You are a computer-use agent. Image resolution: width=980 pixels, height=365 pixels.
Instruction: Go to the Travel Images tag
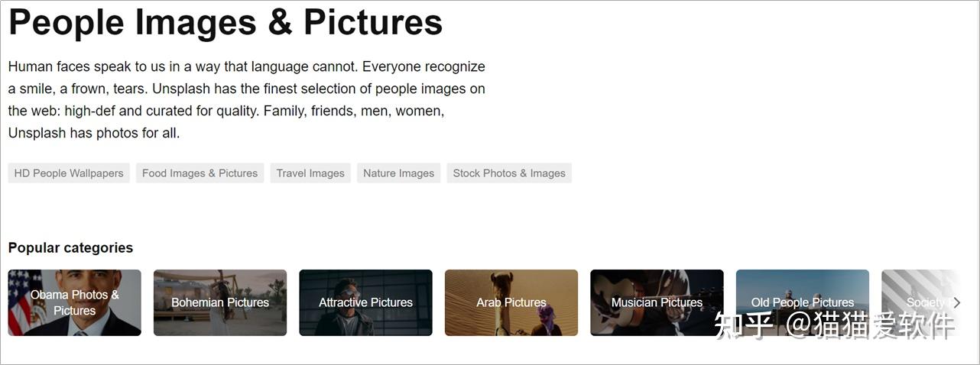(x=310, y=173)
